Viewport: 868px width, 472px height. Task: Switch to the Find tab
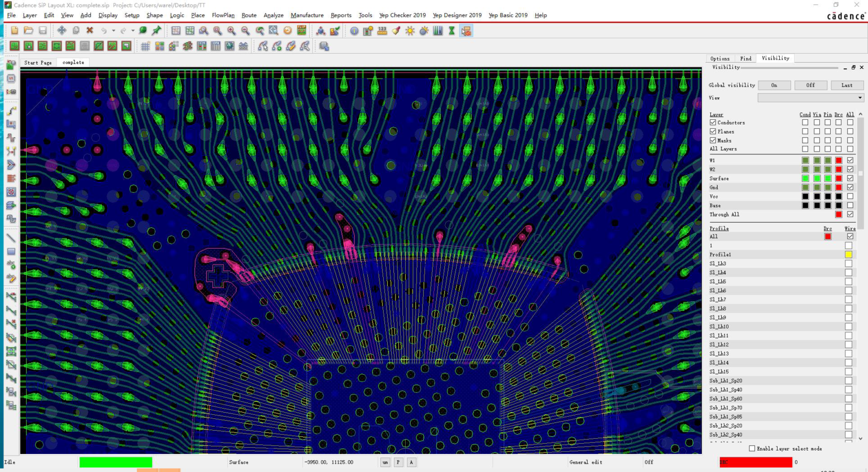(x=745, y=58)
